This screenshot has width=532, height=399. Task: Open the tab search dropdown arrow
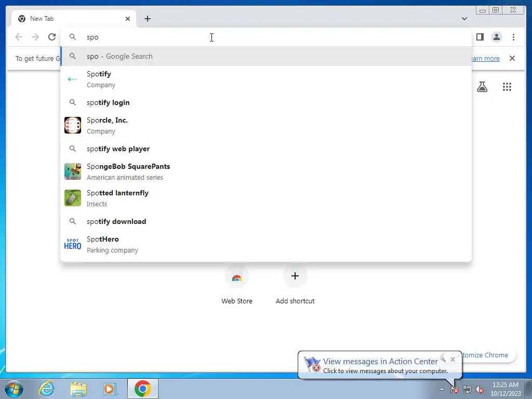coord(464,19)
